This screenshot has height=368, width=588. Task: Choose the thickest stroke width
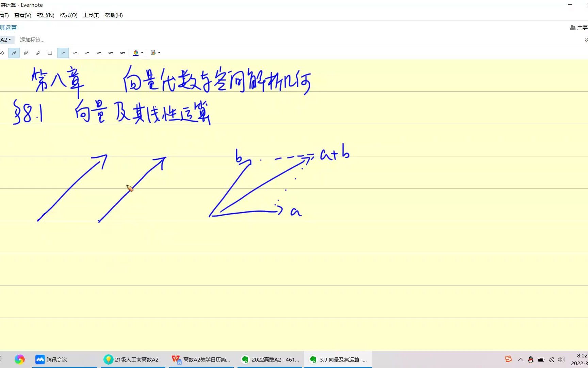122,52
